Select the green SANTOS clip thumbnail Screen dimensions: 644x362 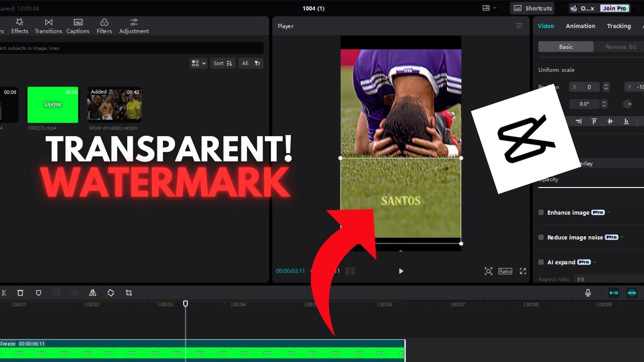(53, 105)
